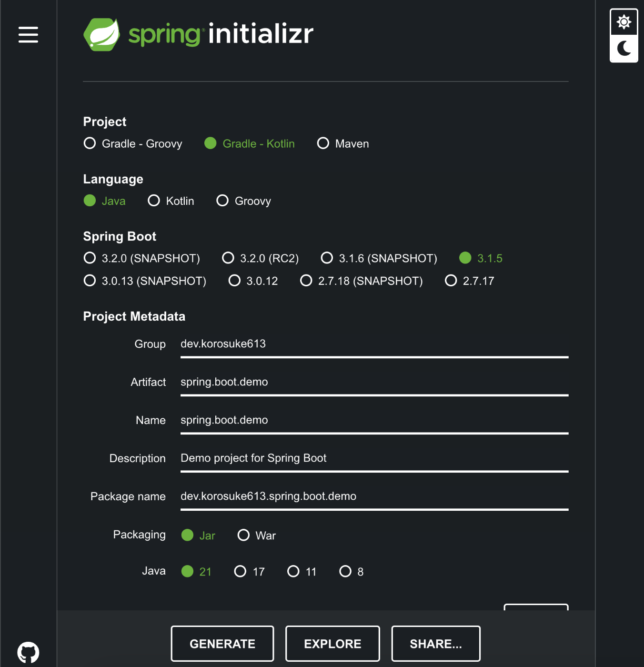The width and height of the screenshot is (644, 667).
Task: Choose Jar packaging
Action: pyautogui.click(x=198, y=535)
